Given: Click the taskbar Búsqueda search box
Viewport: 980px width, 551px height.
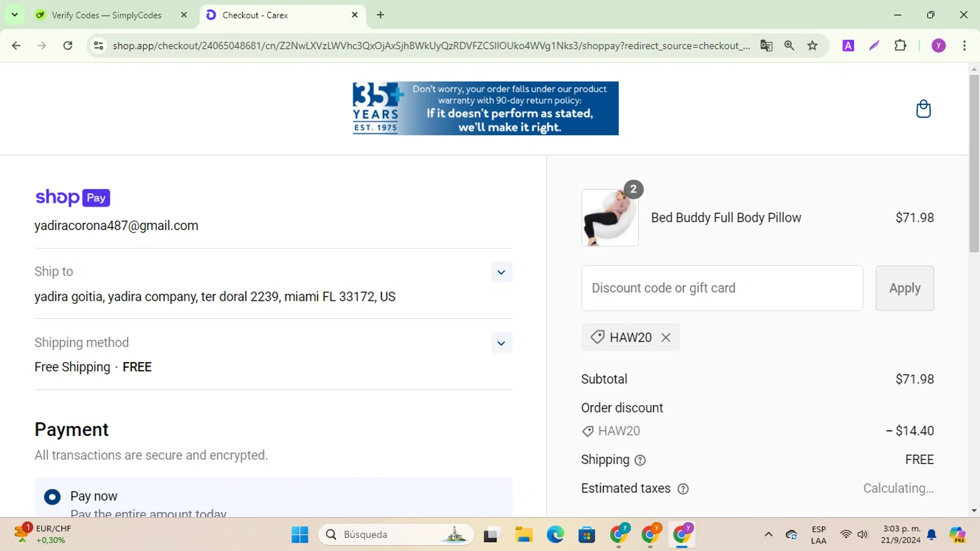Looking at the screenshot, I should point(396,535).
